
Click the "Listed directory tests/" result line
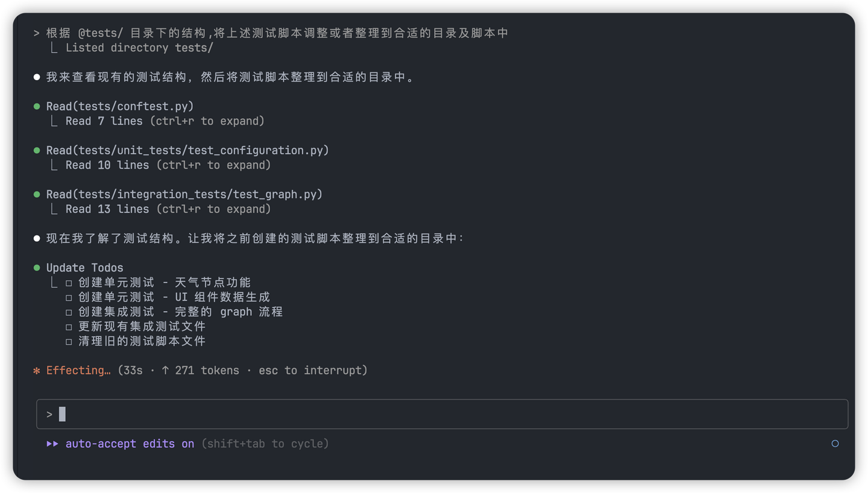click(x=139, y=48)
